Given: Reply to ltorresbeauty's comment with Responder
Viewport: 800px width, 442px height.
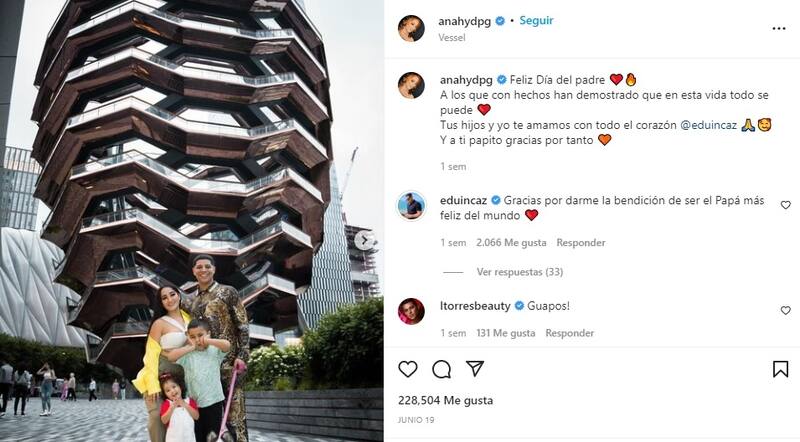Looking at the screenshot, I should [x=569, y=333].
